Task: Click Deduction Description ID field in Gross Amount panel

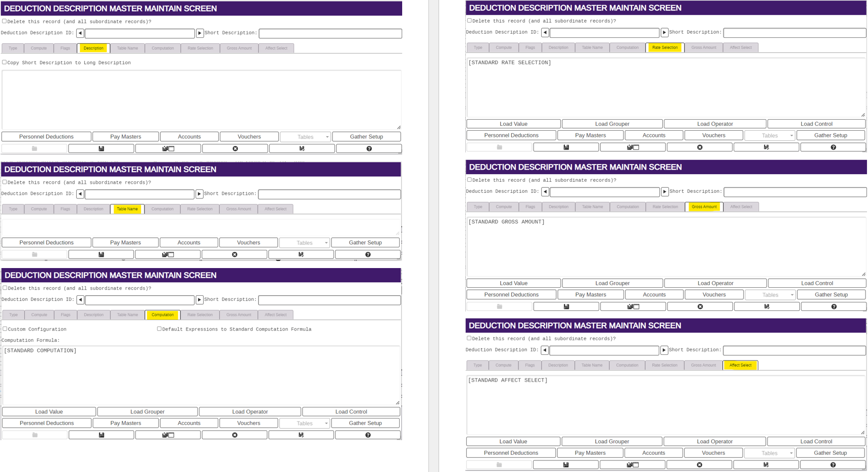Action: click(605, 192)
